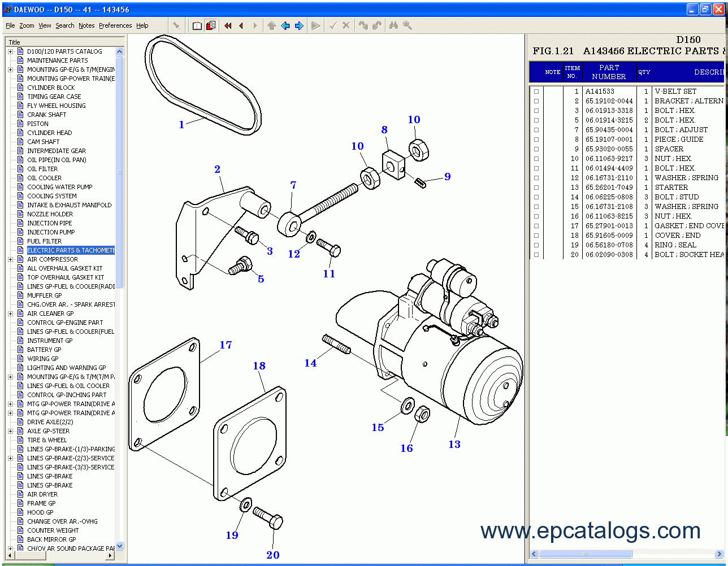Select checkbox next to SPACER item 9
Viewport: 728px width, 566px height.
536,149
